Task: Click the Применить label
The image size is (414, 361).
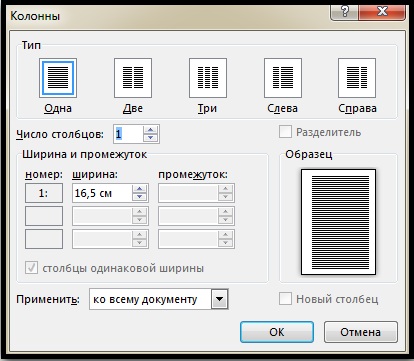Action: [x=48, y=299]
